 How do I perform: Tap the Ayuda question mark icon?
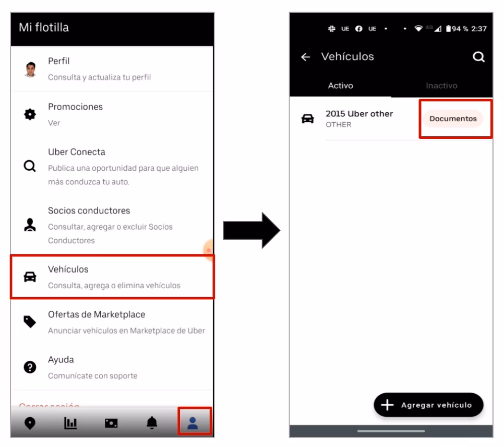point(30,367)
